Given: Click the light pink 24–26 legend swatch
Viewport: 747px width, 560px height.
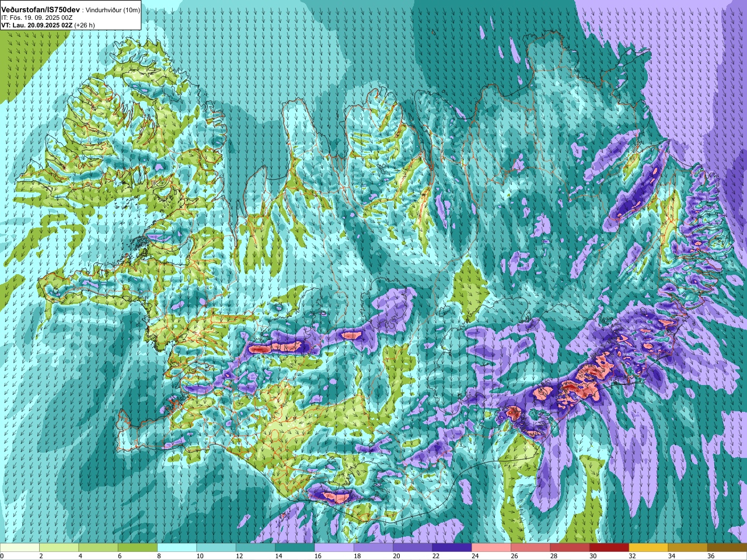Looking at the screenshot, I should point(491,548).
